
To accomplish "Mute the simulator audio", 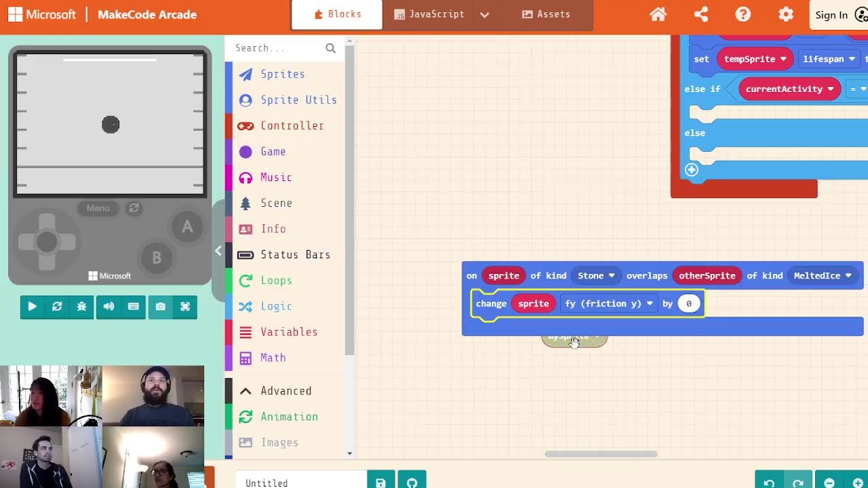I will click(108, 306).
